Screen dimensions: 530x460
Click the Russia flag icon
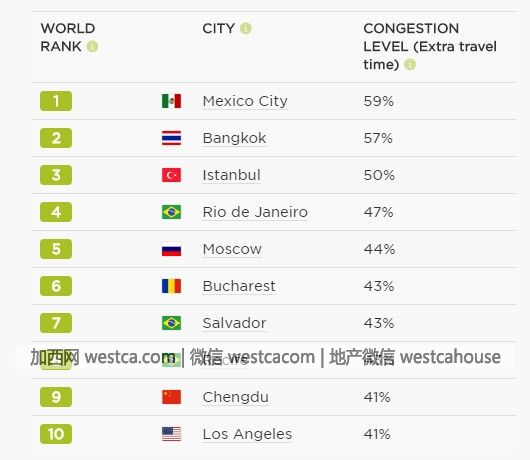[x=171, y=249]
